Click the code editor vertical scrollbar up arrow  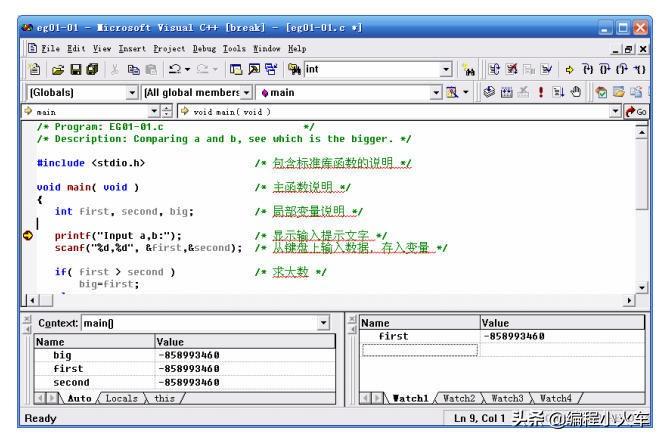point(642,133)
